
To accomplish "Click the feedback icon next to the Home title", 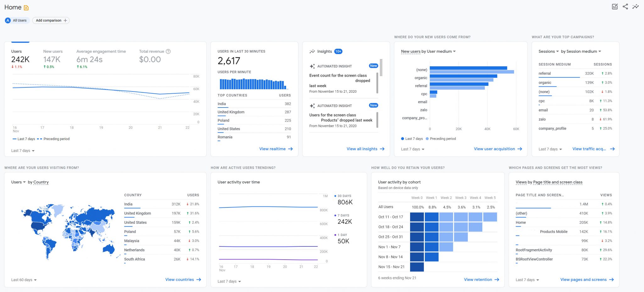I will pyautogui.click(x=26, y=7).
